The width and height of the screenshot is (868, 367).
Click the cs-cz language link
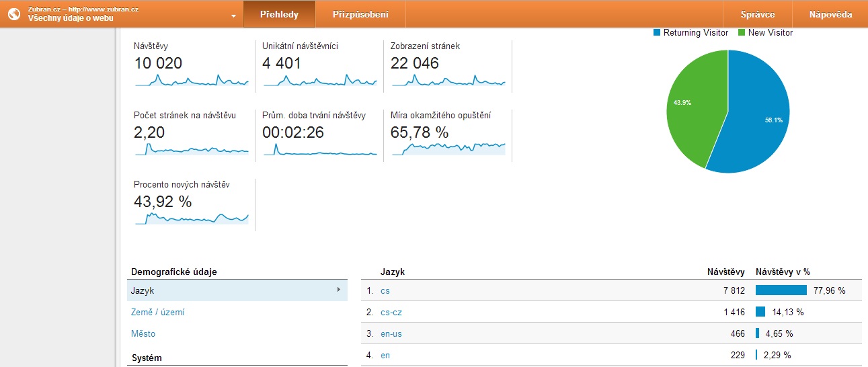pos(391,312)
